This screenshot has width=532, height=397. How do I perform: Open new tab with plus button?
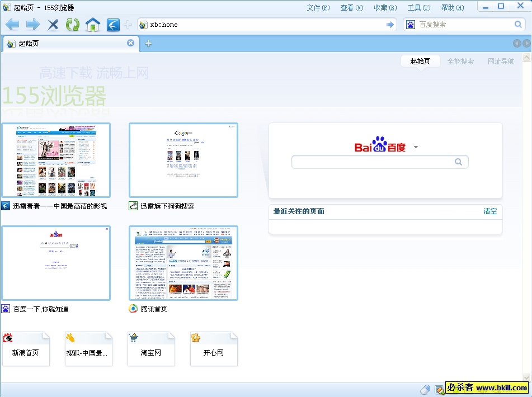148,44
